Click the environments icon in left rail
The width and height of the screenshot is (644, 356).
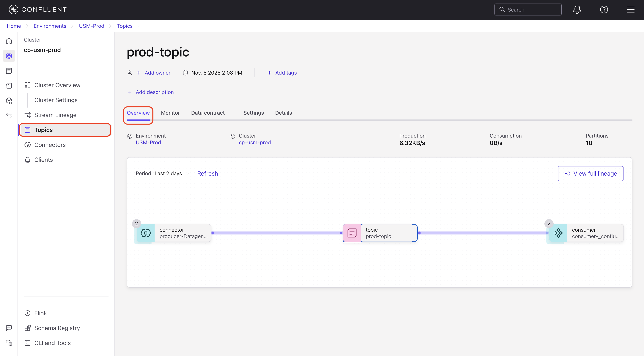point(9,56)
